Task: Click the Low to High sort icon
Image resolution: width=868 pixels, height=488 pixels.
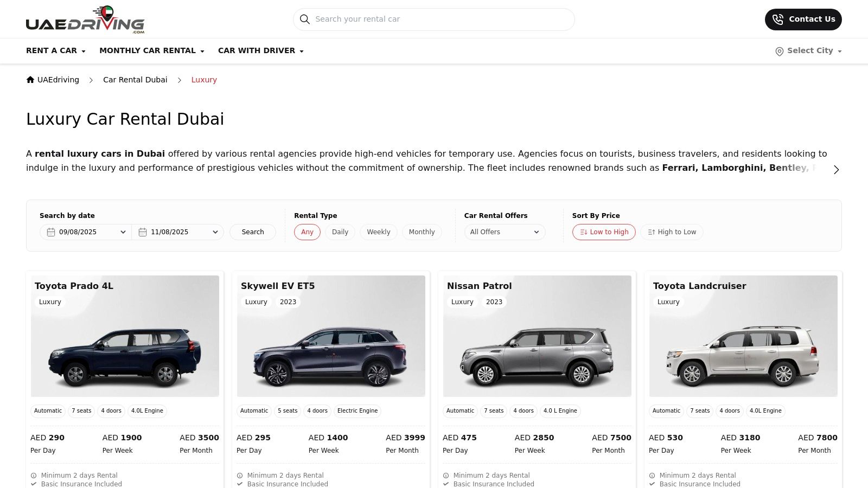Action: pyautogui.click(x=584, y=232)
